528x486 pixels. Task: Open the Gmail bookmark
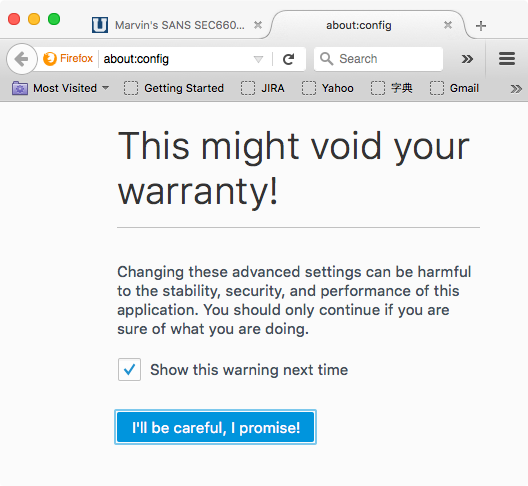(454, 88)
